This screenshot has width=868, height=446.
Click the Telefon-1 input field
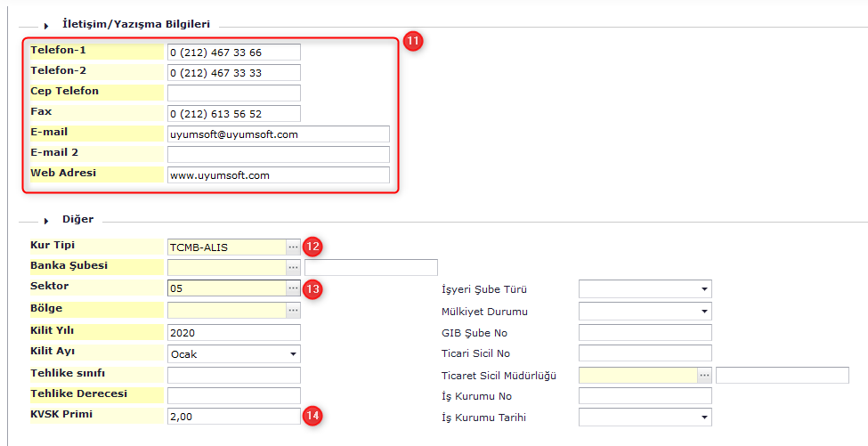233,53
